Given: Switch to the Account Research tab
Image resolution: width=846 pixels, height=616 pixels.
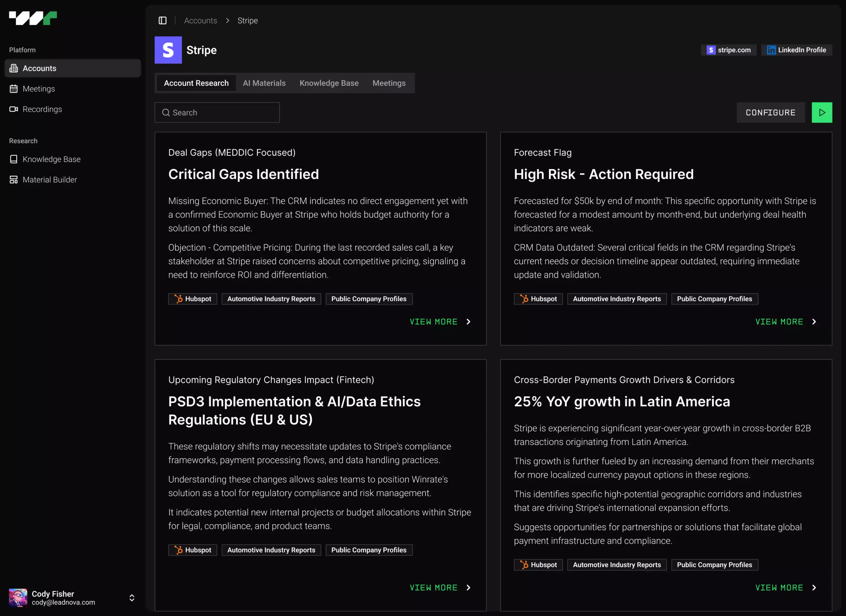Looking at the screenshot, I should coord(196,83).
